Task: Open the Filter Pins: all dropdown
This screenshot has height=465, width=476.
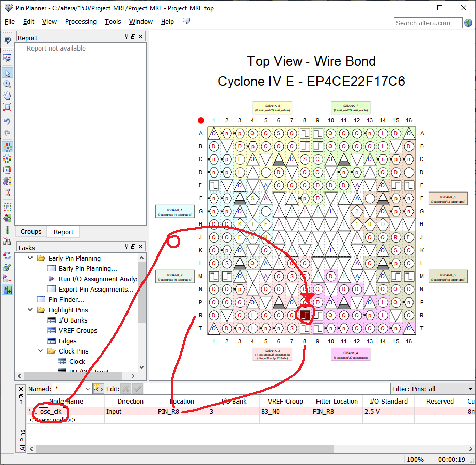Action: (442, 389)
